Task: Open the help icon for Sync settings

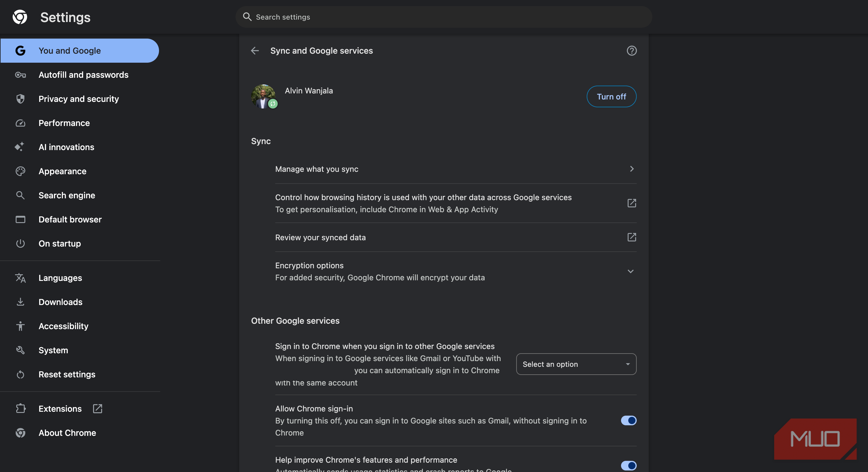Action: [x=632, y=51]
